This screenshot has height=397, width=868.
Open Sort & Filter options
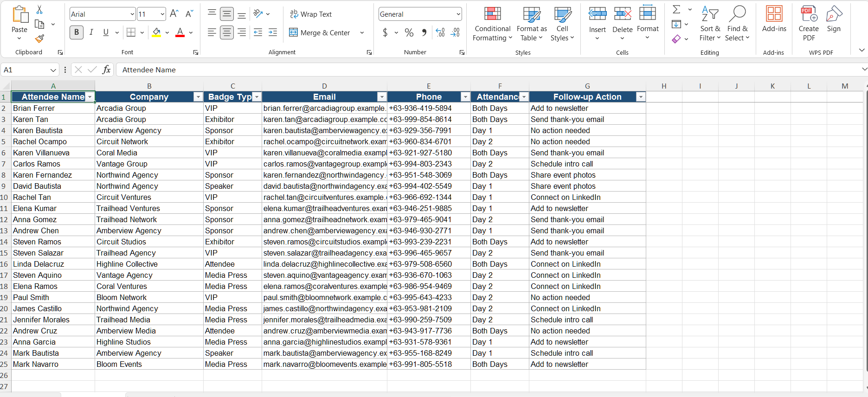coord(710,23)
